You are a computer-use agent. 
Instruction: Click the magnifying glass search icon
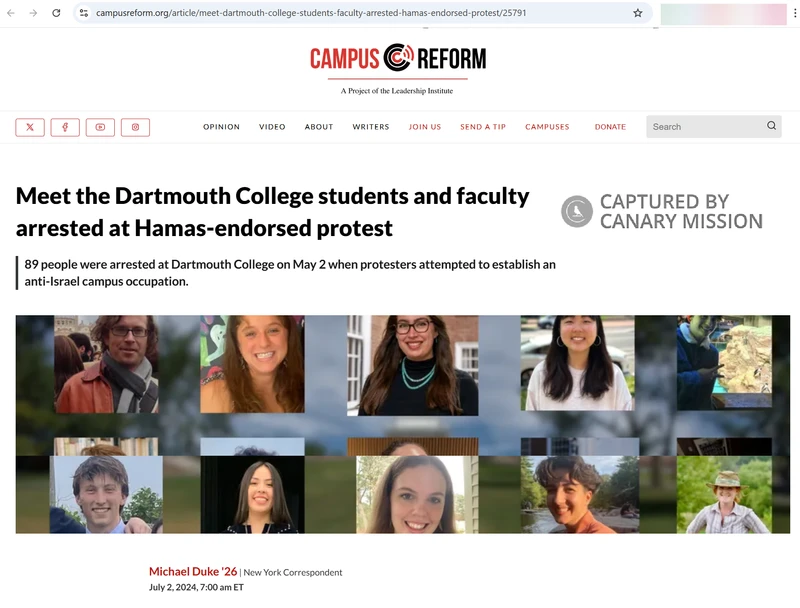tap(770, 126)
